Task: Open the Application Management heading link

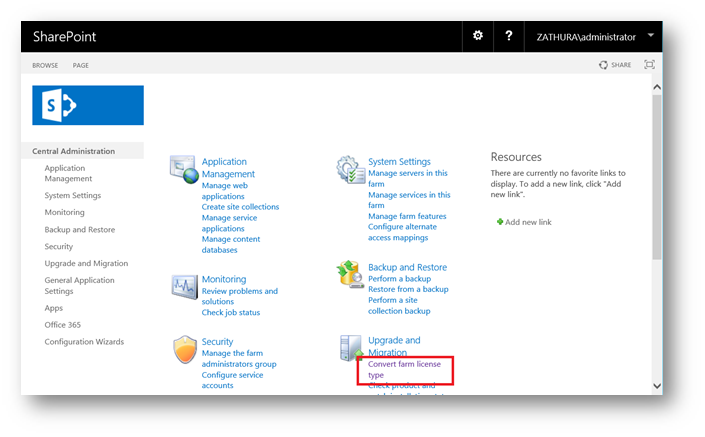Action: pyautogui.click(x=228, y=168)
